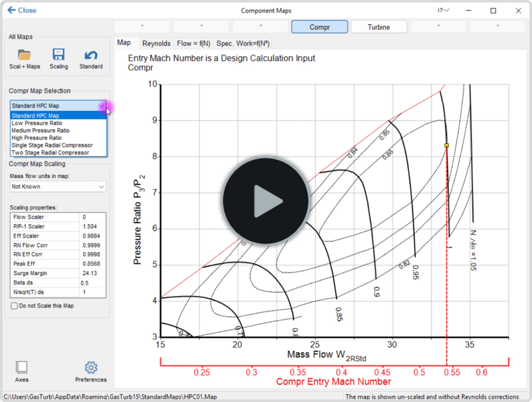Click Peak Eff value 0.8568
Screen dimensions: 532x402
(92, 264)
